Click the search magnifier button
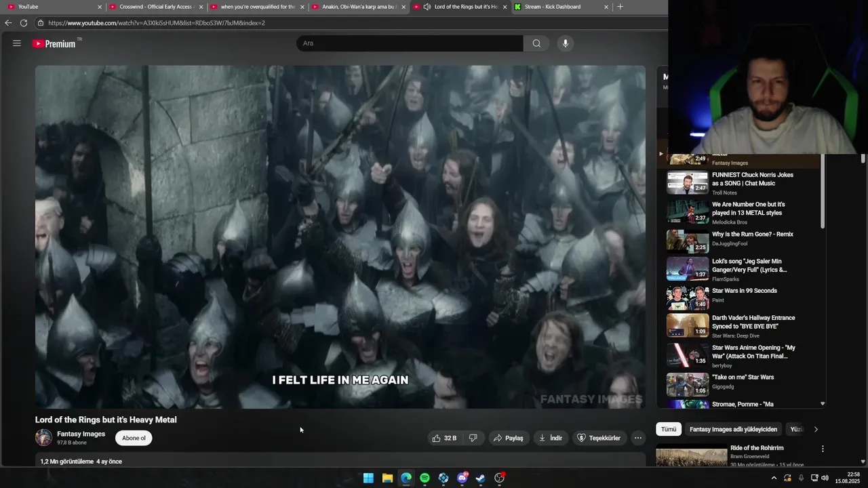 click(536, 43)
